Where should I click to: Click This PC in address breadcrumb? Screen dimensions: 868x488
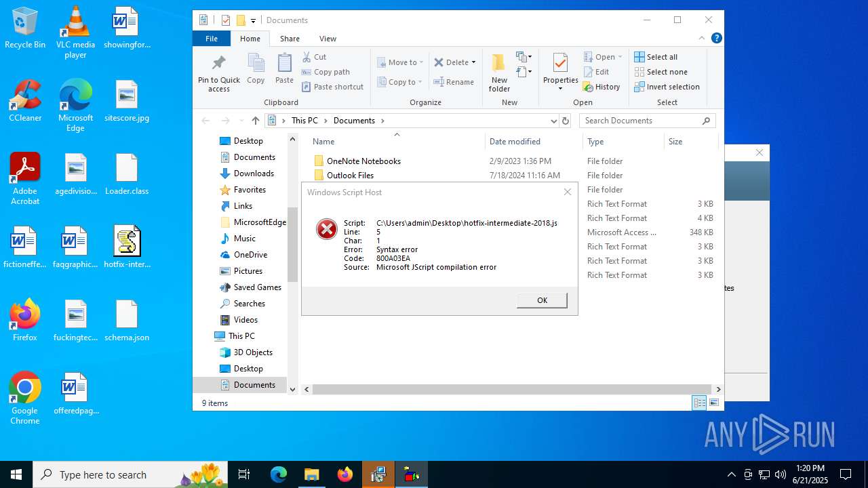coord(304,121)
